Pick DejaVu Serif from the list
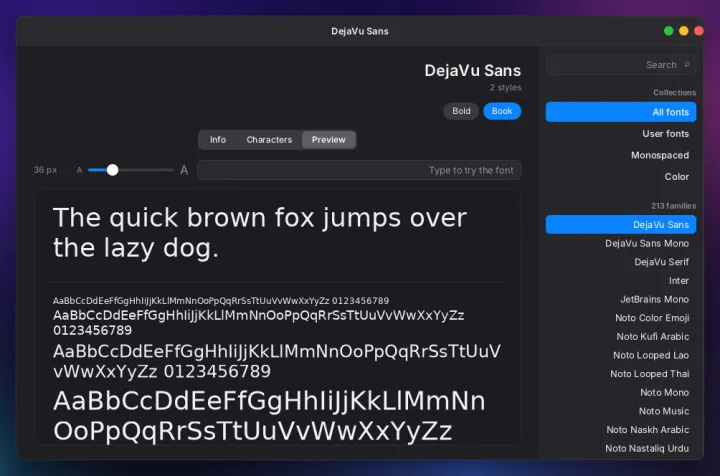 pyautogui.click(x=621, y=262)
